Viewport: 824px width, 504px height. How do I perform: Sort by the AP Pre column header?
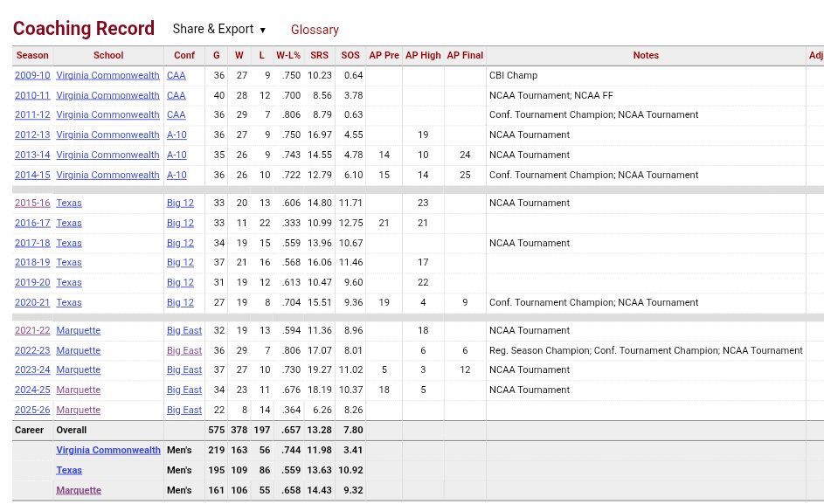384,55
